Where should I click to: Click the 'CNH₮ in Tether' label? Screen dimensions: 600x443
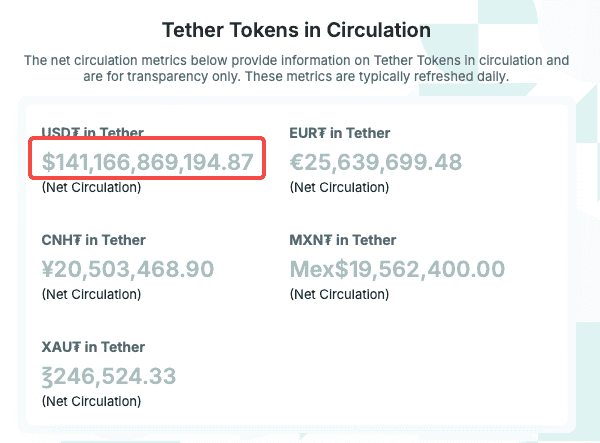93,240
